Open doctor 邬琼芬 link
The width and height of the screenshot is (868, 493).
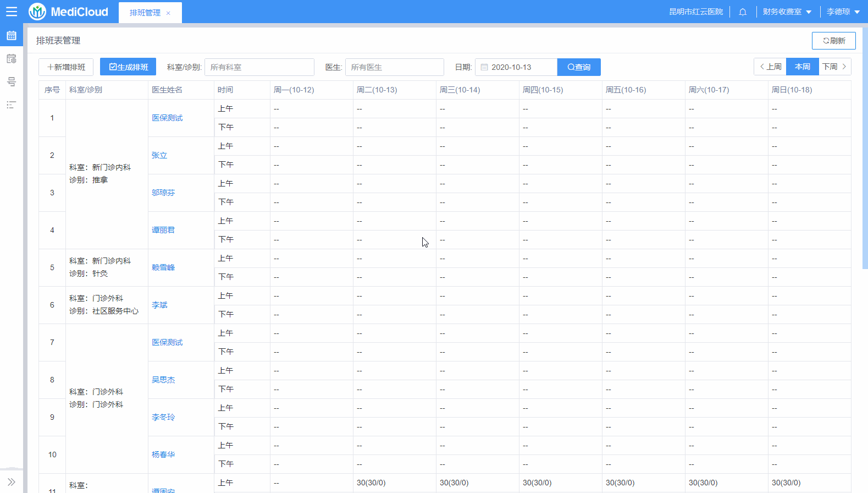[x=163, y=193]
